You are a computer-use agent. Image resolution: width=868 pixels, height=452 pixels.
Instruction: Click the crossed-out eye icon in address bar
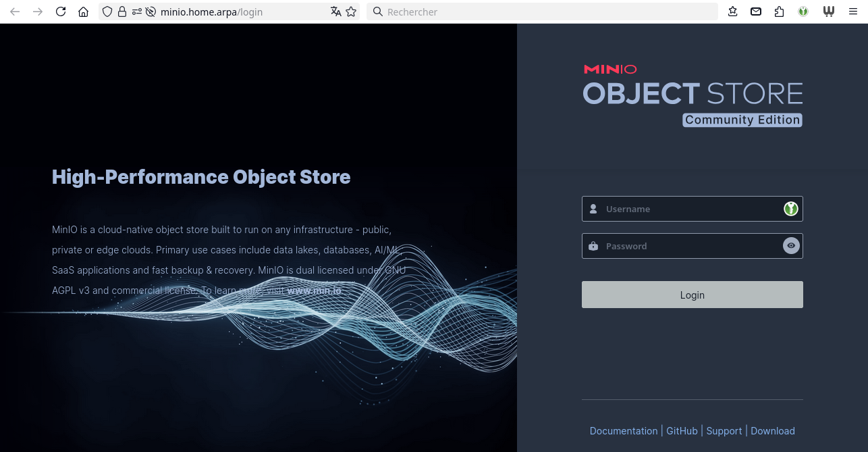pyautogui.click(x=151, y=11)
